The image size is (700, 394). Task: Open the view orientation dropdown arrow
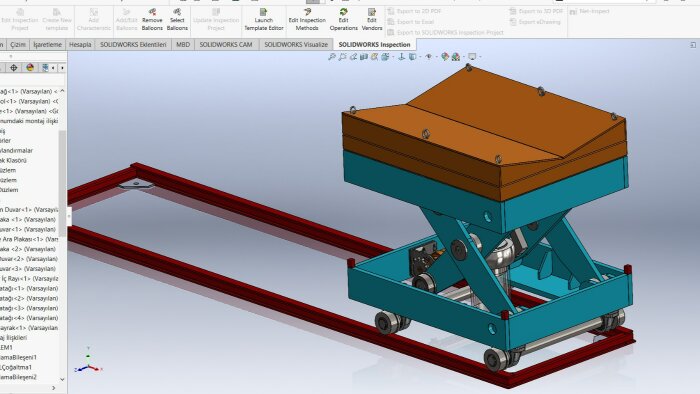(x=392, y=57)
